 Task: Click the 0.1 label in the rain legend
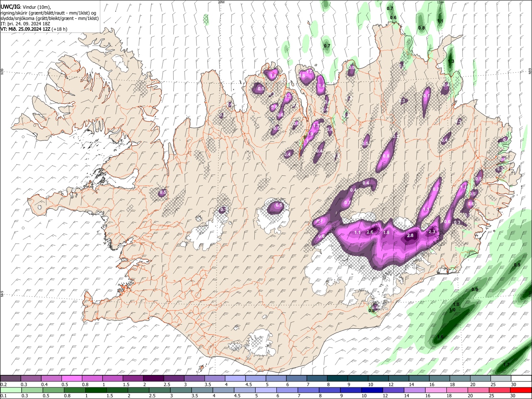pos(3,396)
